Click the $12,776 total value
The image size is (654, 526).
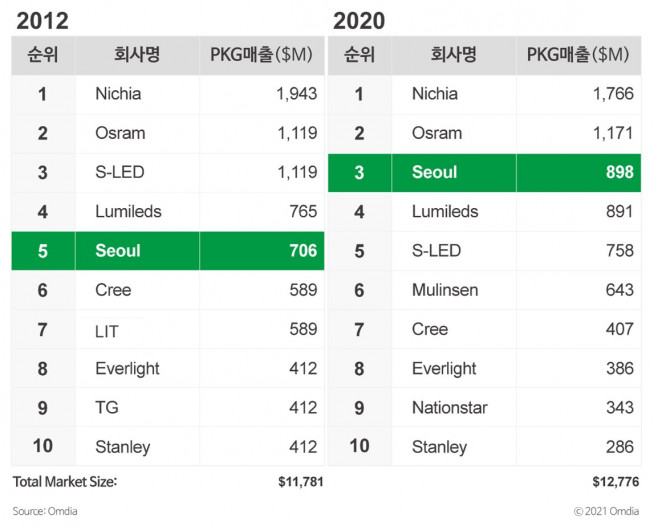click(616, 482)
